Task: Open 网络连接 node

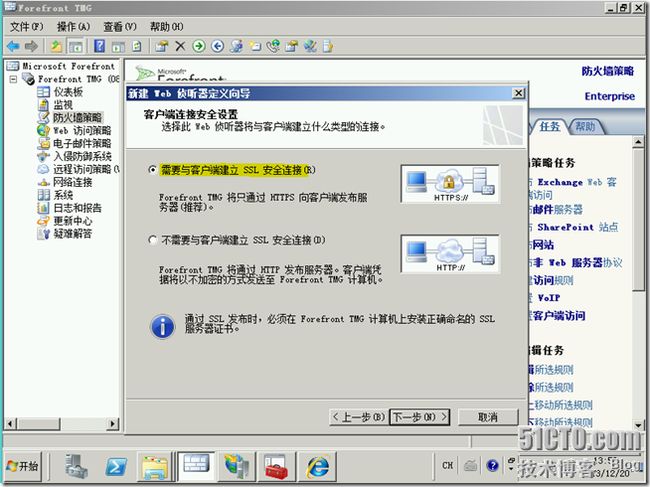Action: 73,182
